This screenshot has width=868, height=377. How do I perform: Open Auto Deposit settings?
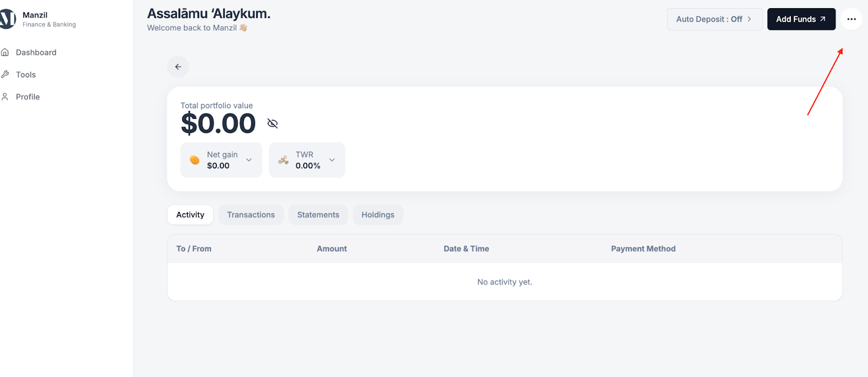point(714,19)
